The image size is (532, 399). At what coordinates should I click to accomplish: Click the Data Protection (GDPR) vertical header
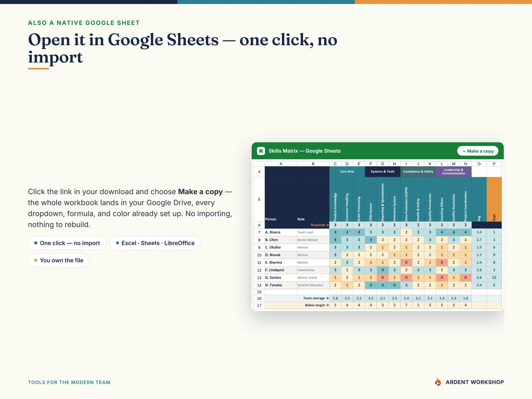tap(406, 199)
